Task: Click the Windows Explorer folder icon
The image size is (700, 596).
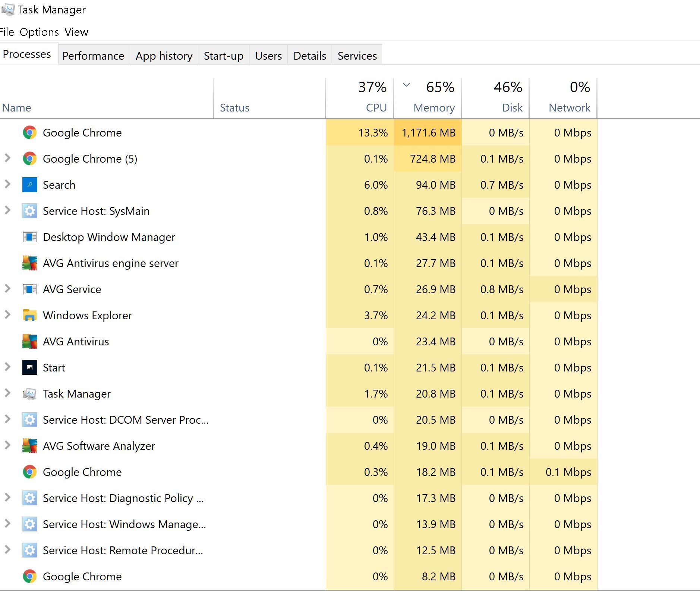Action: tap(29, 316)
